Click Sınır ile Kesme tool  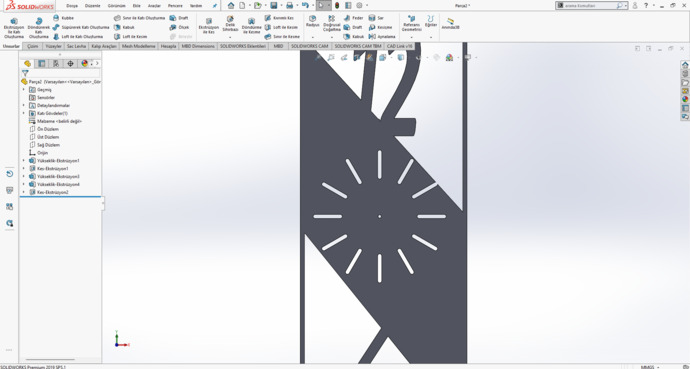coord(283,37)
